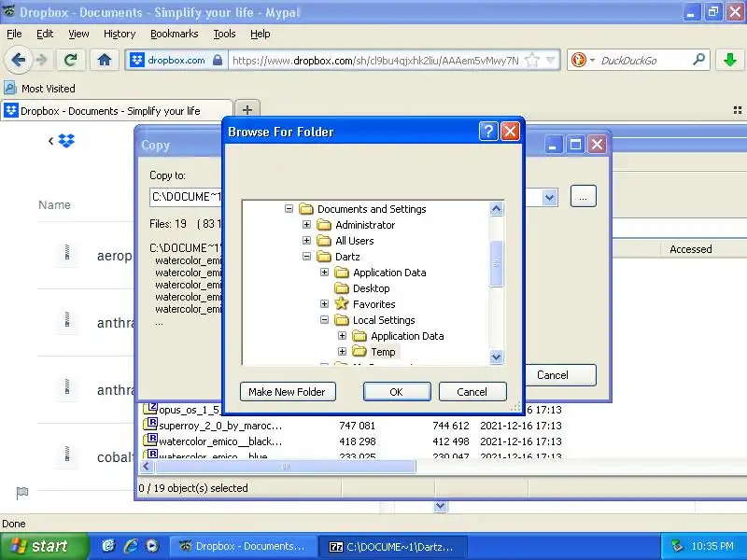Click the 7-Zip horizontal scrollbar thumb

point(286,467)
